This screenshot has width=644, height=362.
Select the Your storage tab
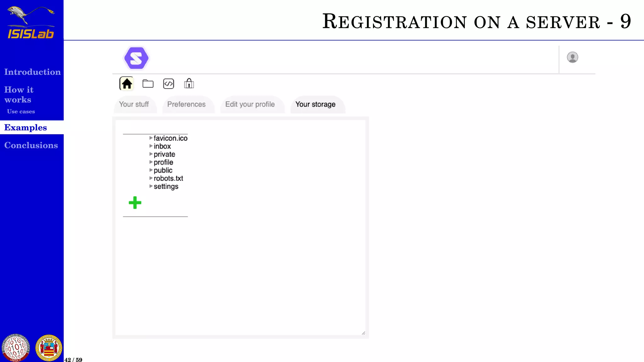[x=315, y=104]
